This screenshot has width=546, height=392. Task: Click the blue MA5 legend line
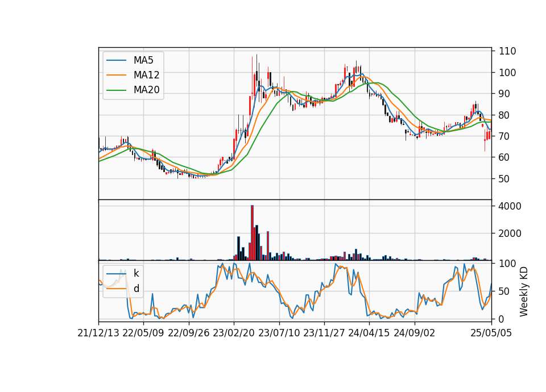pyautogui.click(x=116, y=60)
